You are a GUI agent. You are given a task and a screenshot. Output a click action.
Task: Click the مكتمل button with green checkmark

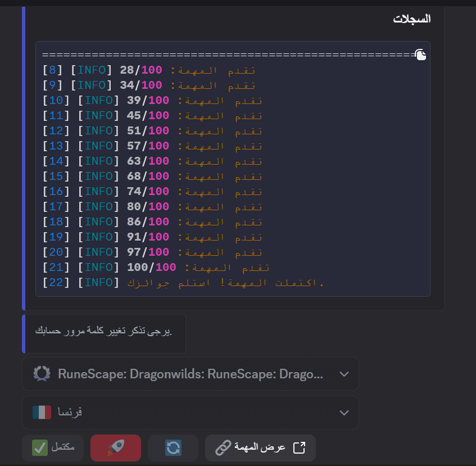(53, 448)
